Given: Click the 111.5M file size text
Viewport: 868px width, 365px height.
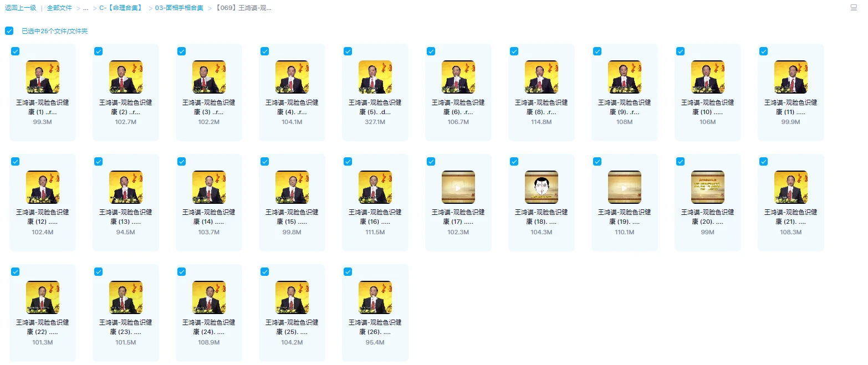Looking at the screenshot, I should [375, 232].
